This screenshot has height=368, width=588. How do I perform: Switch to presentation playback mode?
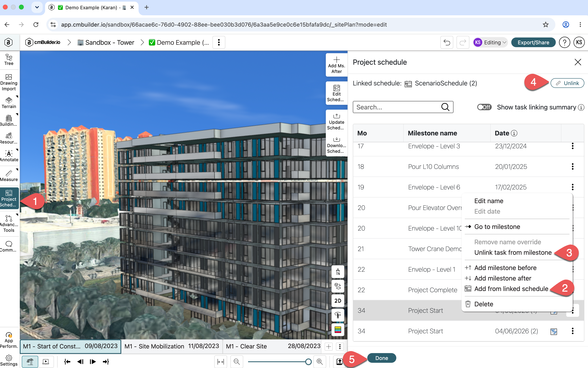(46, 362)
